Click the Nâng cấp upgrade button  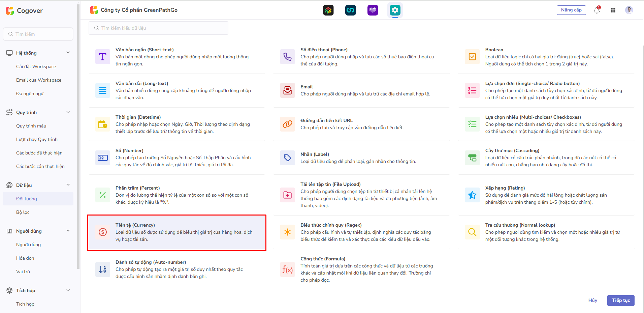point(571,10)
